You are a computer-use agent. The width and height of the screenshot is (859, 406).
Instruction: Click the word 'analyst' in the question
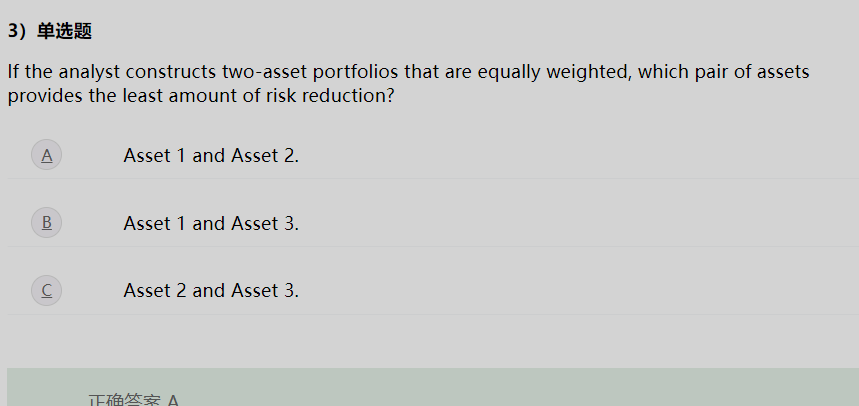point(89,72)
